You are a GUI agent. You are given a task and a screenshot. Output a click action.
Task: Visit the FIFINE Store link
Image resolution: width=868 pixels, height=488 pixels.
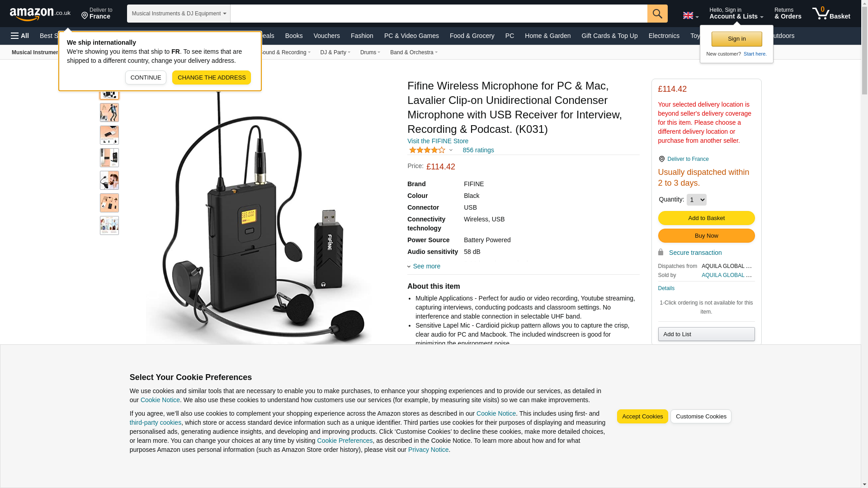438,141
